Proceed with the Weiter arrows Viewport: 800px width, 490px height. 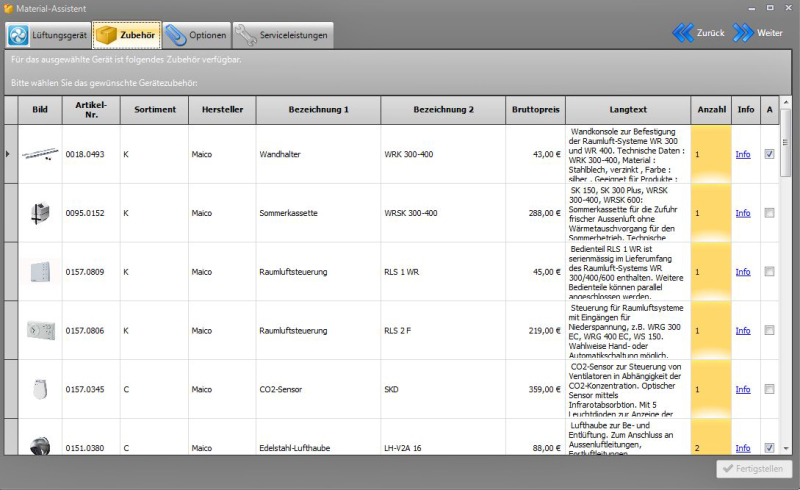(x=758, y=33)
